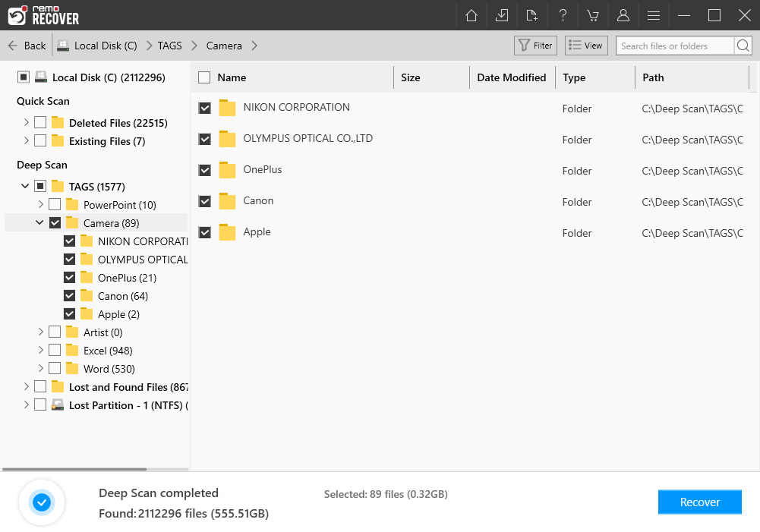
Task: Click the search magnifier icon
Action: pos(743,46)
